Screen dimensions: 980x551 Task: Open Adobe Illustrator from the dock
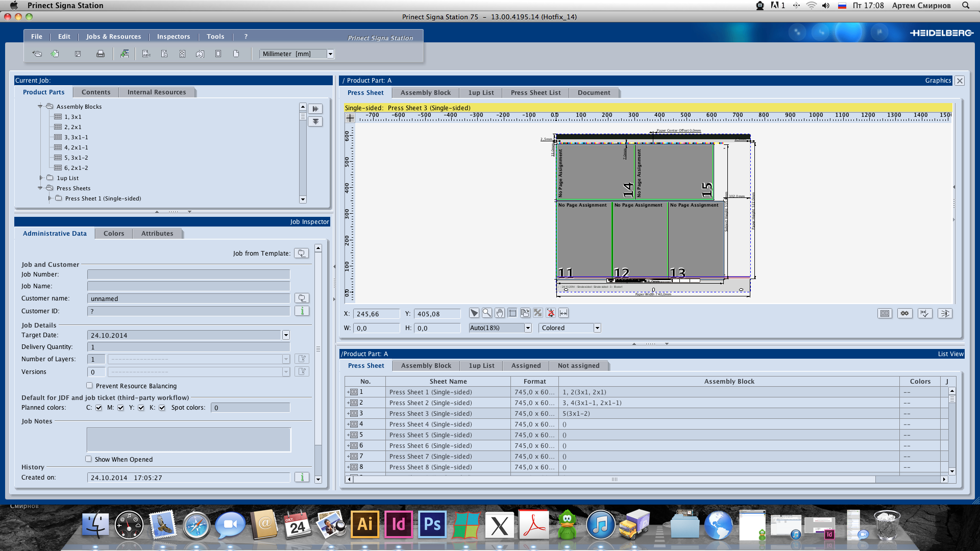click(x=365, y=524)
